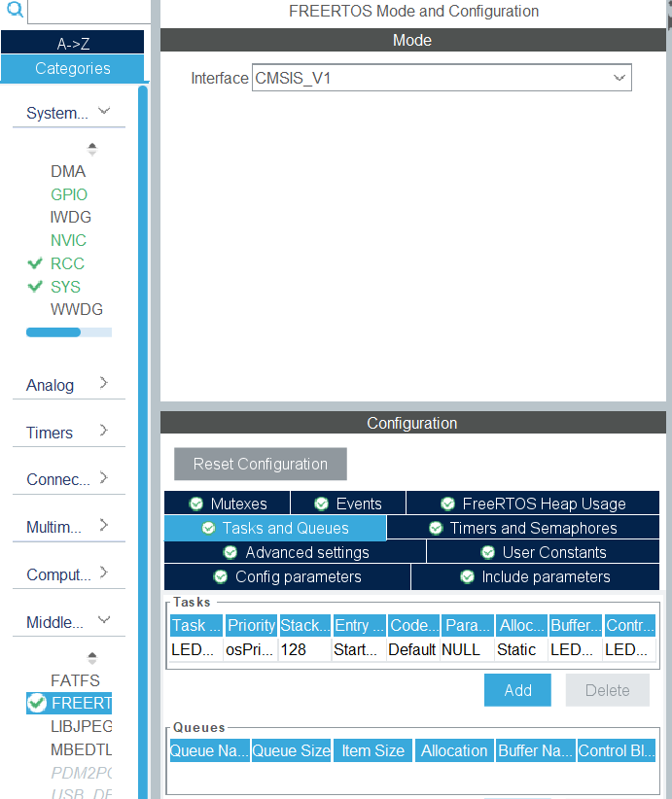Viewport: 672px width, 799px height.
Task: Click the Reset Configuration button
Action: [x=260, y=464]
